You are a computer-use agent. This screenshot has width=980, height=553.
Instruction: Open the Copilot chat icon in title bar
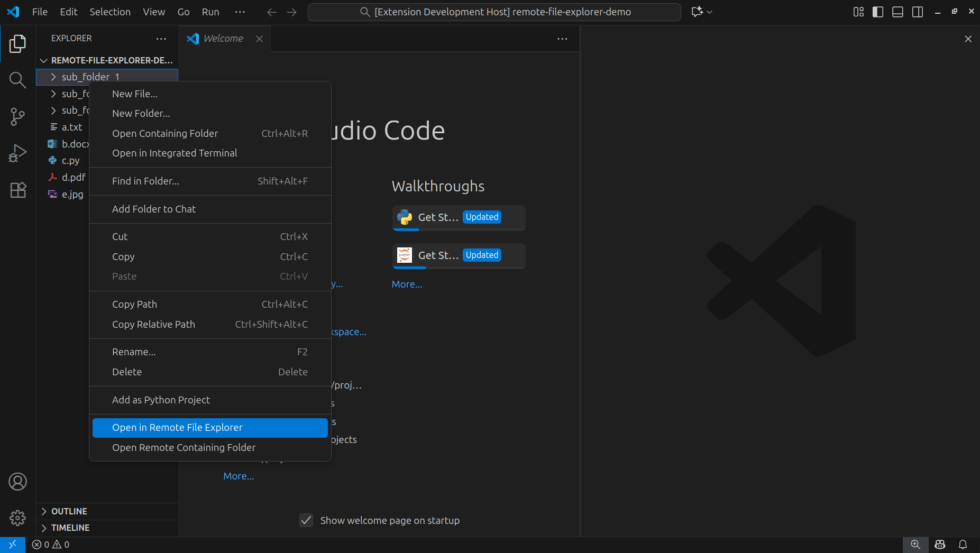tap(697, 12)
